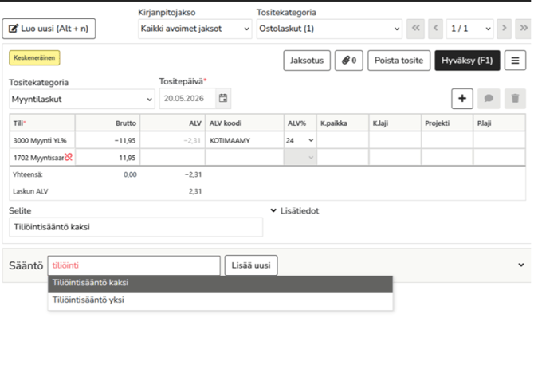Click into the Selite text field

pyautogui.click(x=135, y=227)
